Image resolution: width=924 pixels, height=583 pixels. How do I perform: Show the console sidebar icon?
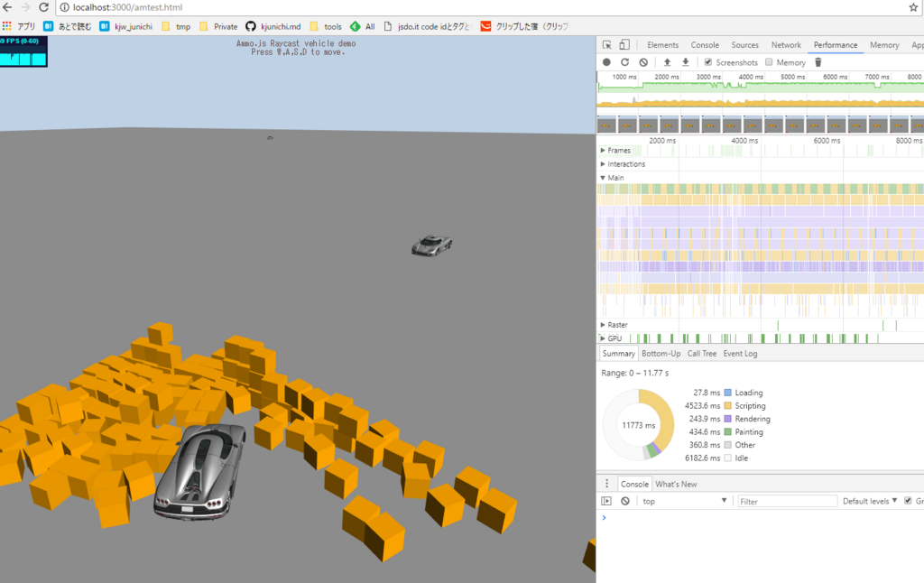[606, 501]
